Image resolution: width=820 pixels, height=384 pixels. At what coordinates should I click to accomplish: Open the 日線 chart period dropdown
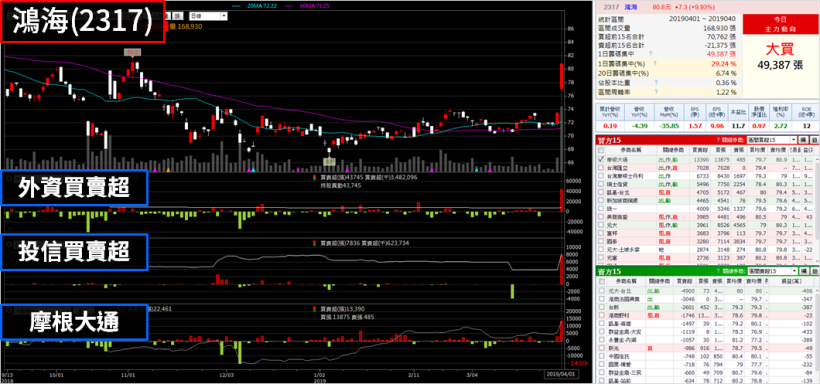point(208,16)
